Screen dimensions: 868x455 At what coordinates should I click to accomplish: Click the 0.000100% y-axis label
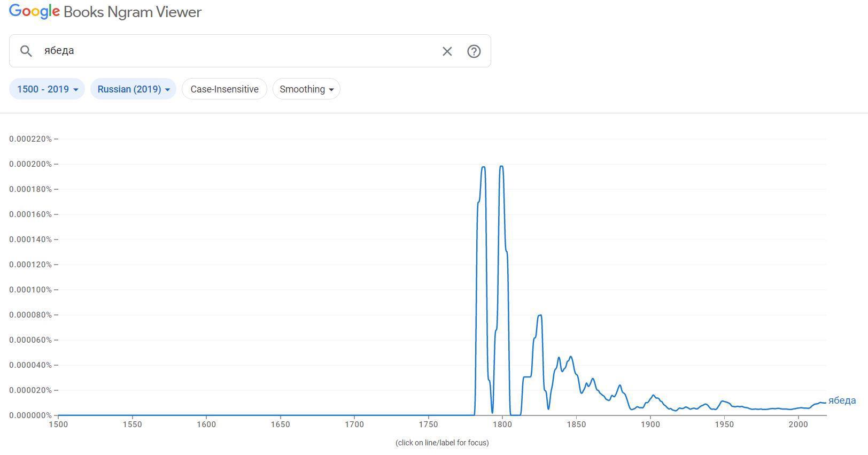(x=30, y=290)
